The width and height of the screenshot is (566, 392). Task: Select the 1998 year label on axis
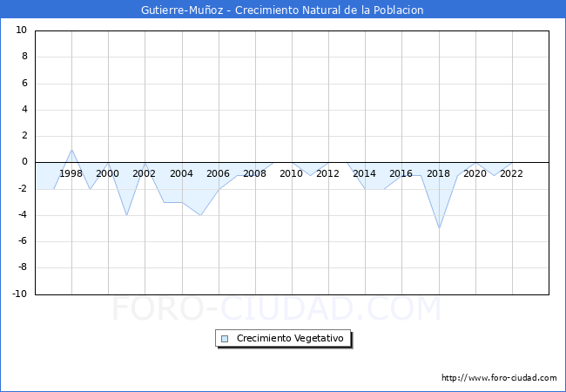[x=71, y=173]
